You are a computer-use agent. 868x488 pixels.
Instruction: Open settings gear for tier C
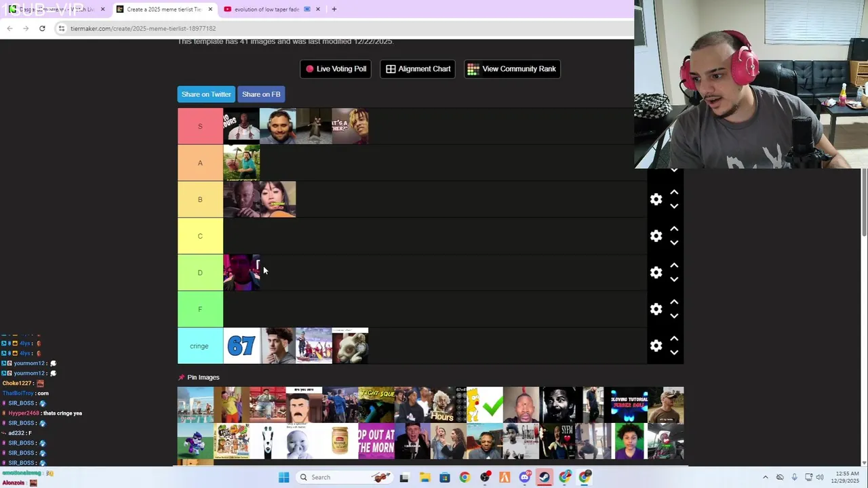[x=656, y=236]
